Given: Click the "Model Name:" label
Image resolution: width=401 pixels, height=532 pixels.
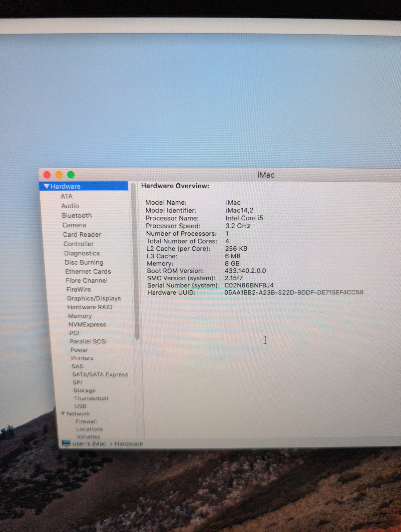Looking at the screenshot, I should coord(166,202).
